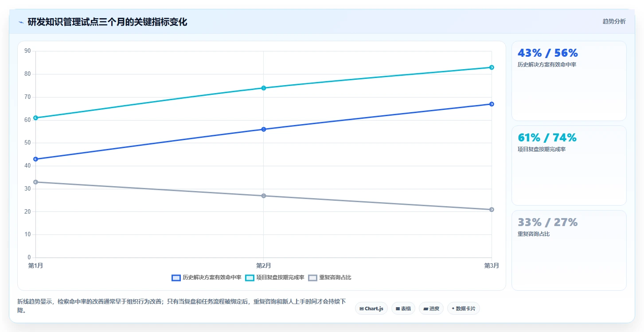Click the 重复咨询占比 caption in the stat card
Viewport: 644px width, 332px height.
[x=534, y=234]
